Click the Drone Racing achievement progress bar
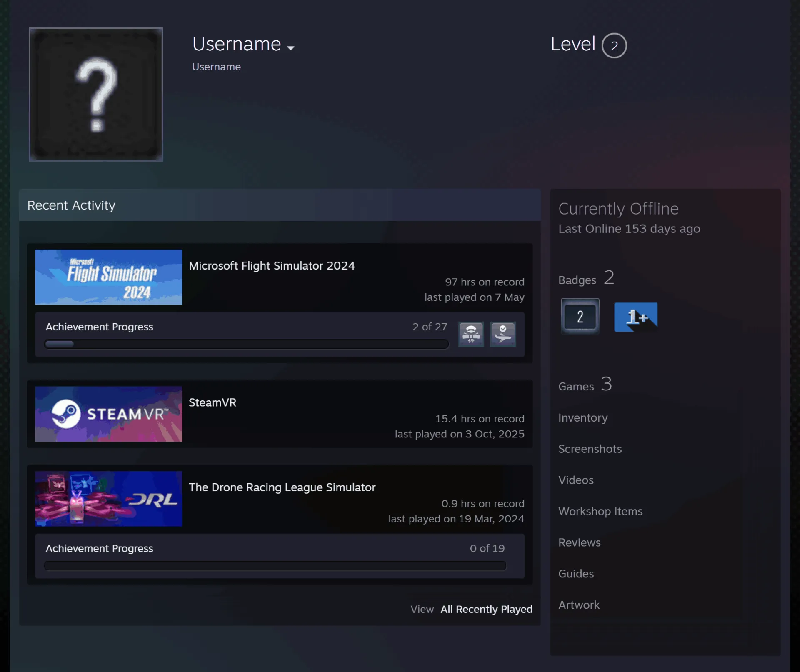800x672 pixels. (275, 565)
